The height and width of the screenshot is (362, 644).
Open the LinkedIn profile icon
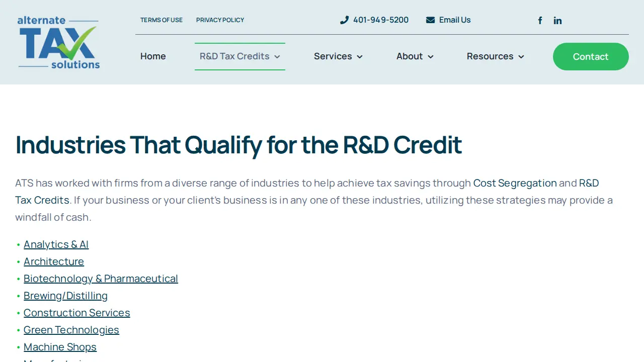point(557,21)
